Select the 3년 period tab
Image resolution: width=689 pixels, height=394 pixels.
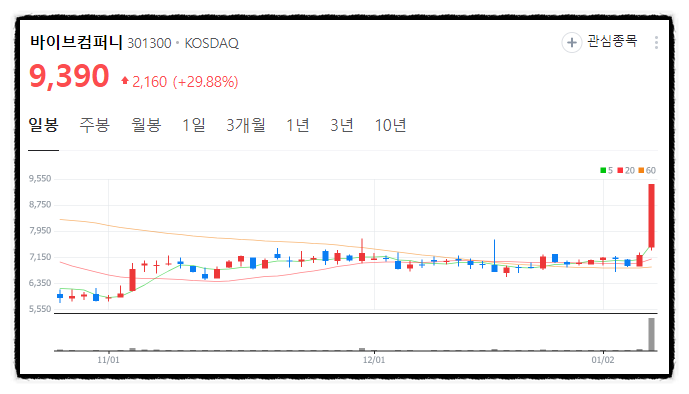tap(342, 125)
